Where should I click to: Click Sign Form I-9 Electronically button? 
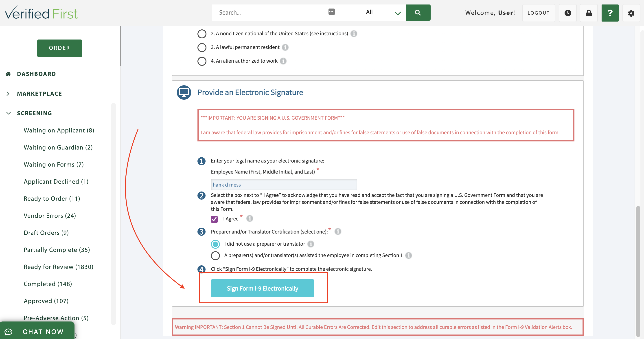click(x=262, y=288)
